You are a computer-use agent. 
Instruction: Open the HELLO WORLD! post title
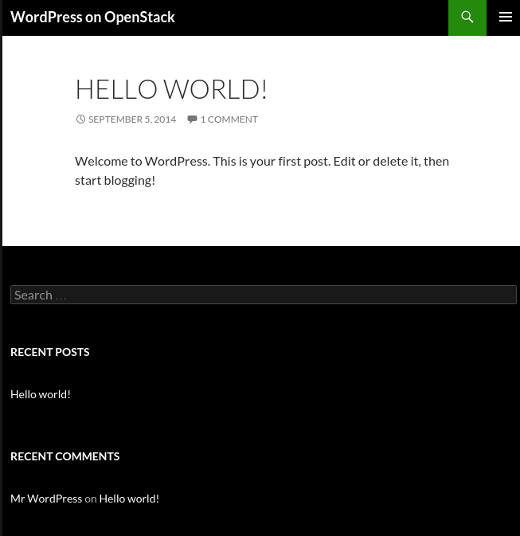pos(171,90)
